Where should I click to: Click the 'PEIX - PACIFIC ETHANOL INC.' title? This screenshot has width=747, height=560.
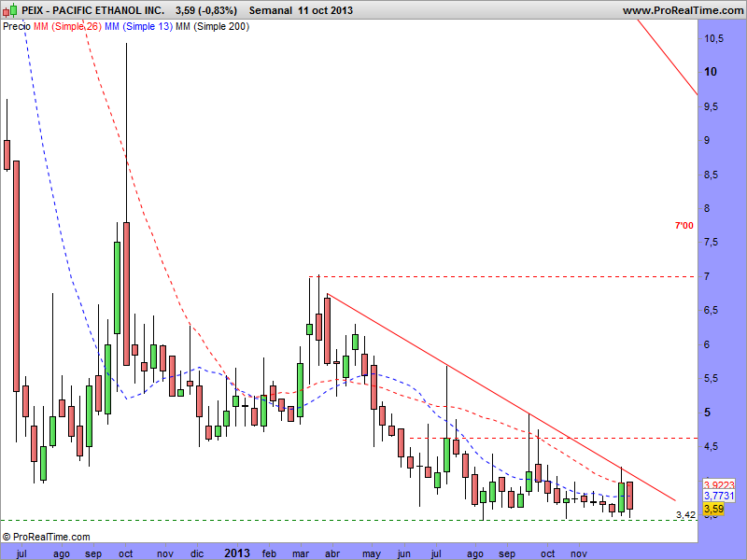pyautogui.click(x=93, y=10)
